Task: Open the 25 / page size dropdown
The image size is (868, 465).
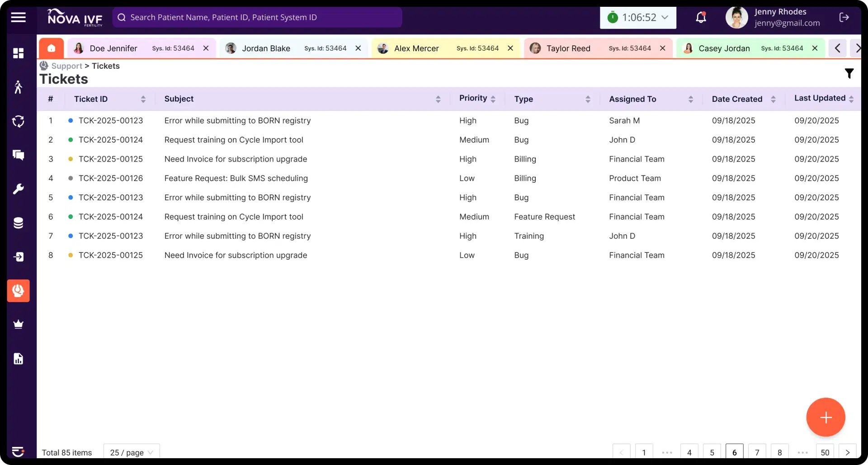Action: [131, 452]
